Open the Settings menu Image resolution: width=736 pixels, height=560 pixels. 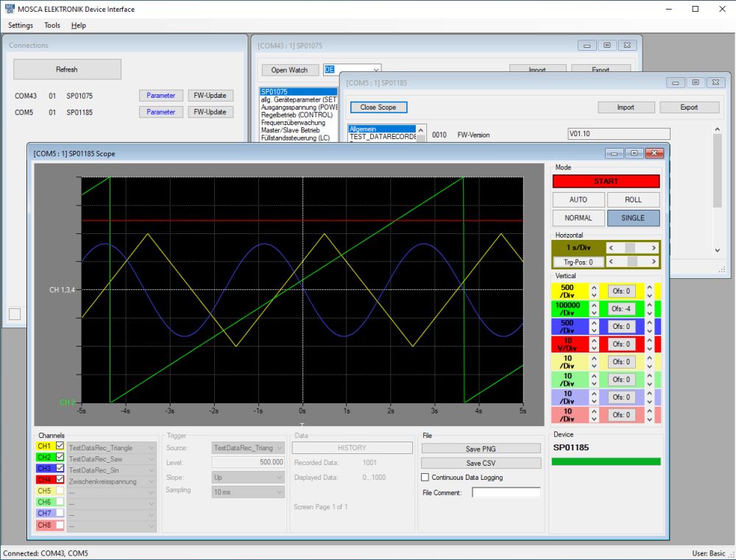(x=21, y=25)
